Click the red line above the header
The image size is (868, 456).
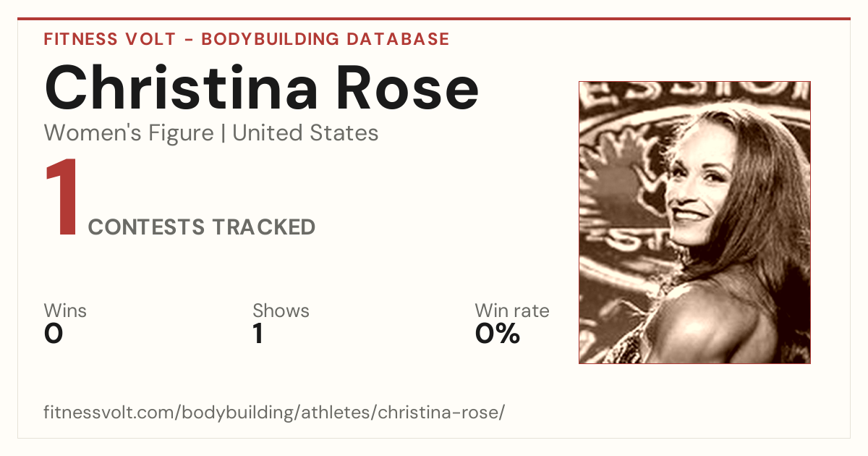click(x=434, y=19)
